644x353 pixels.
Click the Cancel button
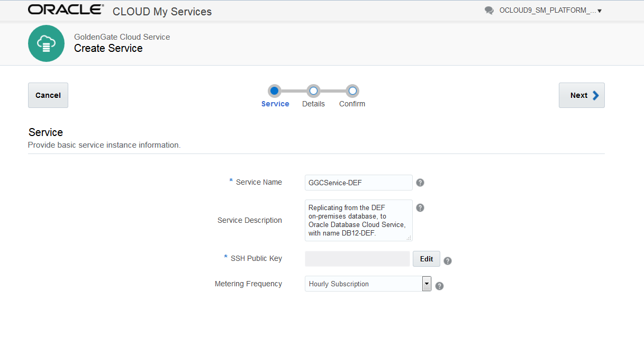coord(48,95)
